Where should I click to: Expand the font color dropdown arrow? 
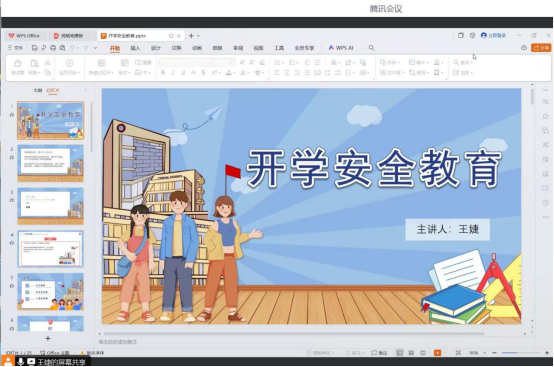[x=234, y=73]
